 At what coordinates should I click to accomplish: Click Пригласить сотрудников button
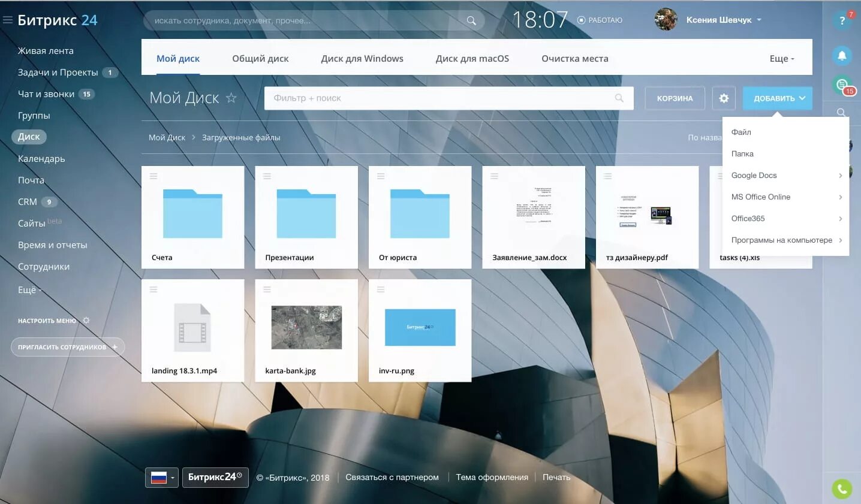68,347
